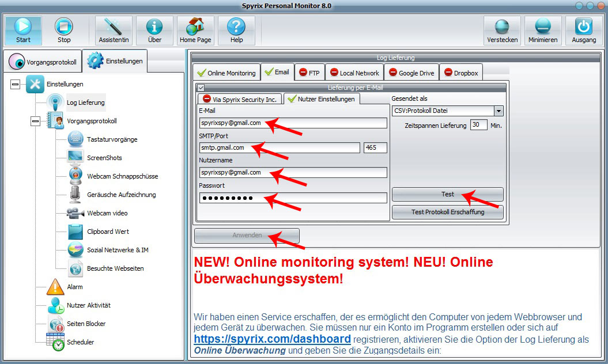Switch to the FTP tab

309,73
